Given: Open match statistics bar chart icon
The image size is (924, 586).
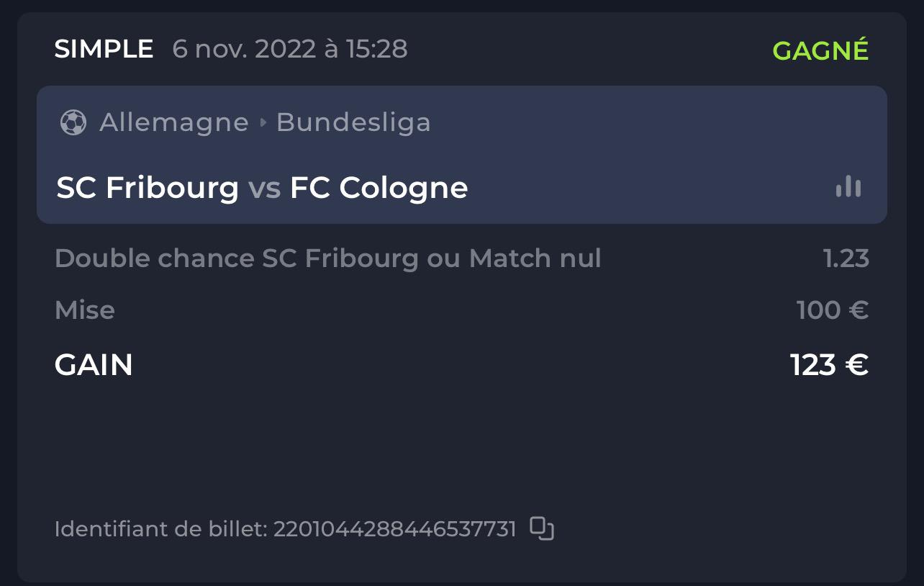Looking at the screenshot, I should click(x=848, y=186).
